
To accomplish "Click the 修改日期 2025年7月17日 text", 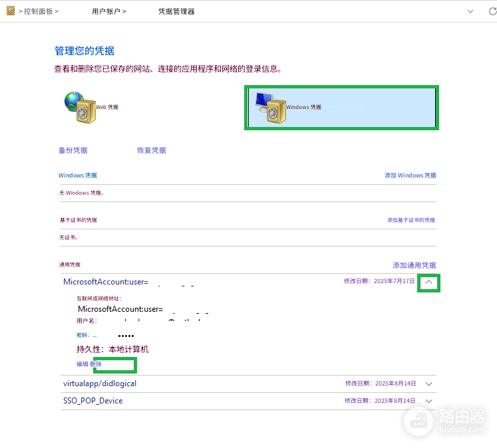I will (379, 281).
